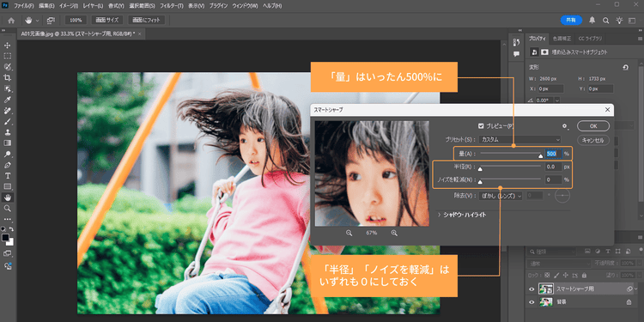Expand the シャドウ・ハイライト section

click(x=440, y=215)
